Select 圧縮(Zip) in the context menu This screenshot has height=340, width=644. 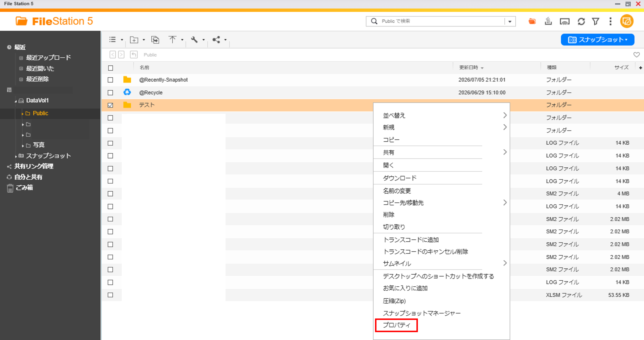click(x=394, y=301)
